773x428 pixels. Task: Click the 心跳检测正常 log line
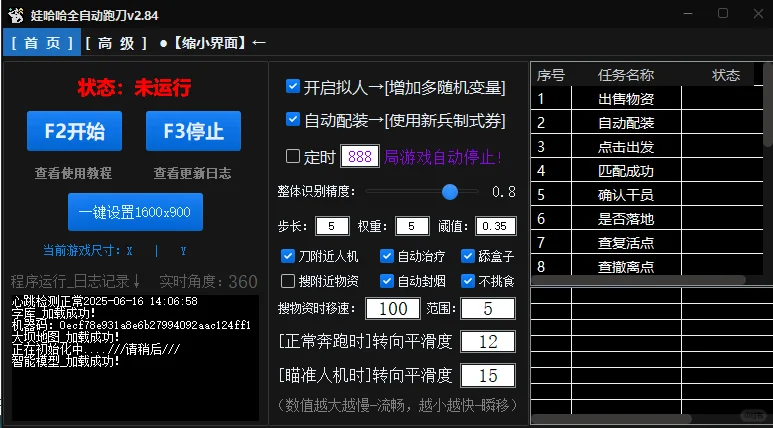click(x=105, y=301)
